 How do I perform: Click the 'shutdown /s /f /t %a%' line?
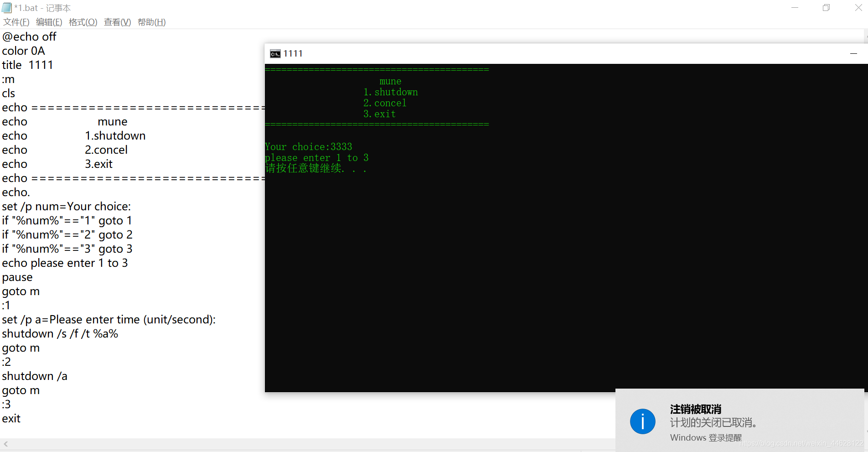(x=60, y=333)
